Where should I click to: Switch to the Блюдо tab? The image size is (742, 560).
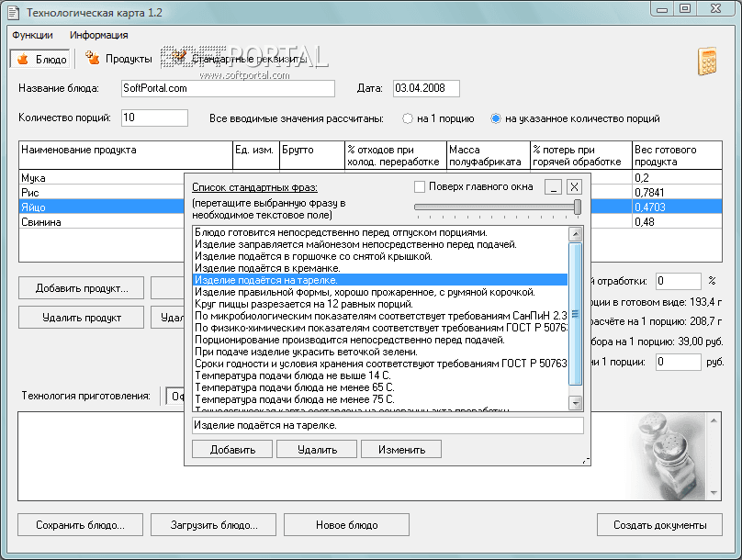click(41, 59)
